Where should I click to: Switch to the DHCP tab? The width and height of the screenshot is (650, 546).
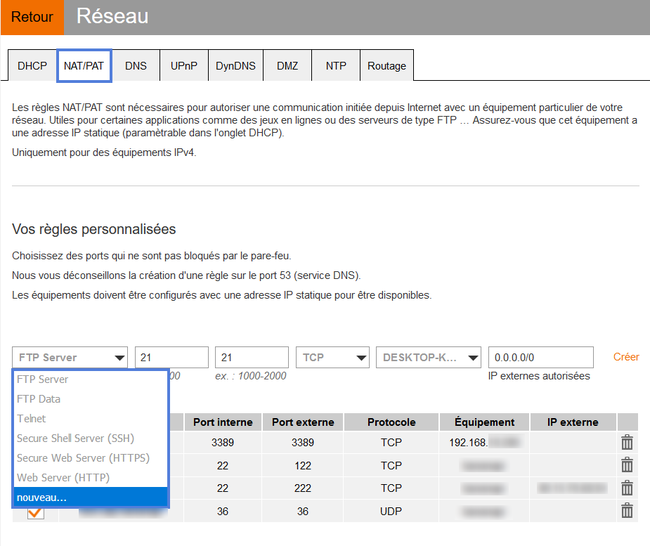(32, 66)
